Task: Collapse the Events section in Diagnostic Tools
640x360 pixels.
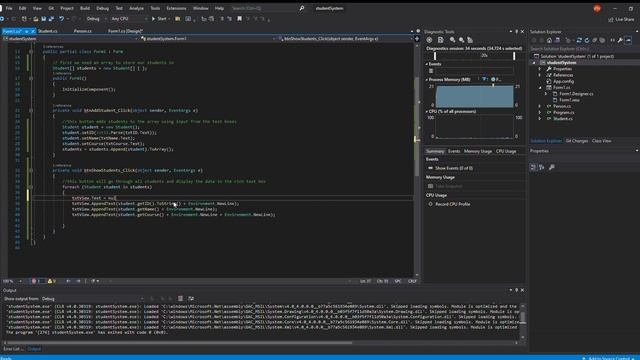Action: [427, 64]
